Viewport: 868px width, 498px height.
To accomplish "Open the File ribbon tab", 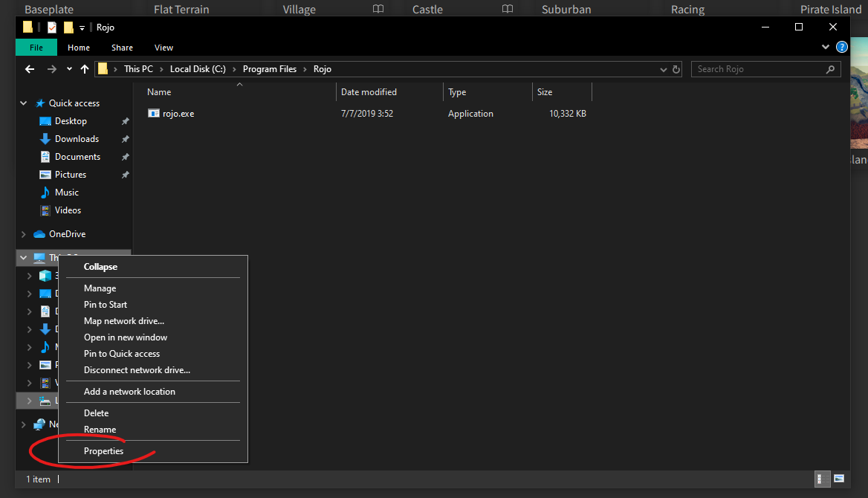I will [36, 48].
